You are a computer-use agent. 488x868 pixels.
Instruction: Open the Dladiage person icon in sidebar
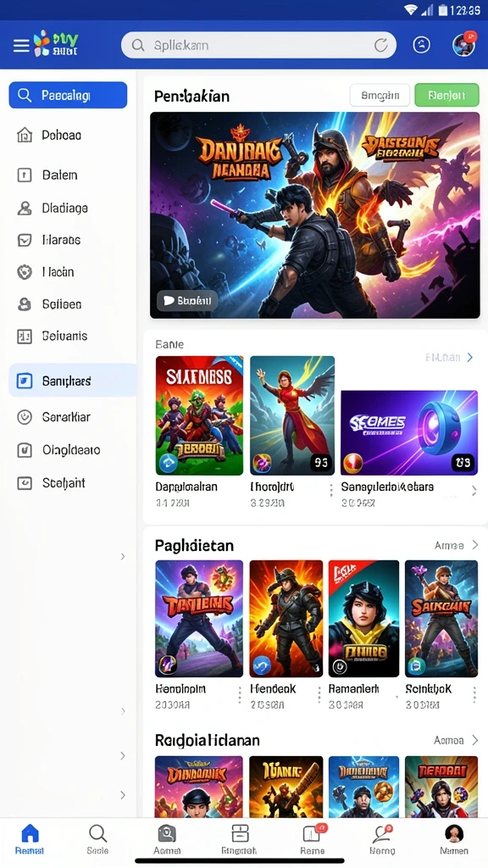[x=25, y=209]
